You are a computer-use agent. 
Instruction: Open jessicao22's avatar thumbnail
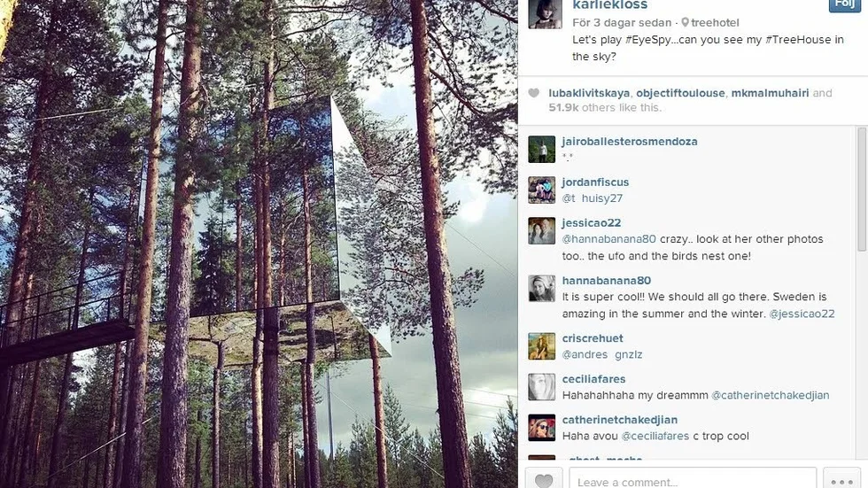541,231
